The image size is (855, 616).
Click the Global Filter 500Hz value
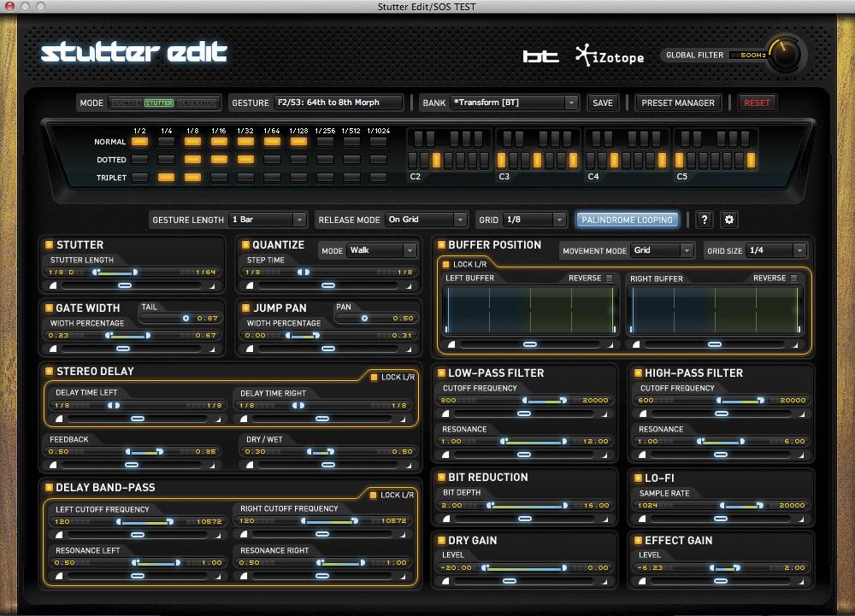coord(753,55)
